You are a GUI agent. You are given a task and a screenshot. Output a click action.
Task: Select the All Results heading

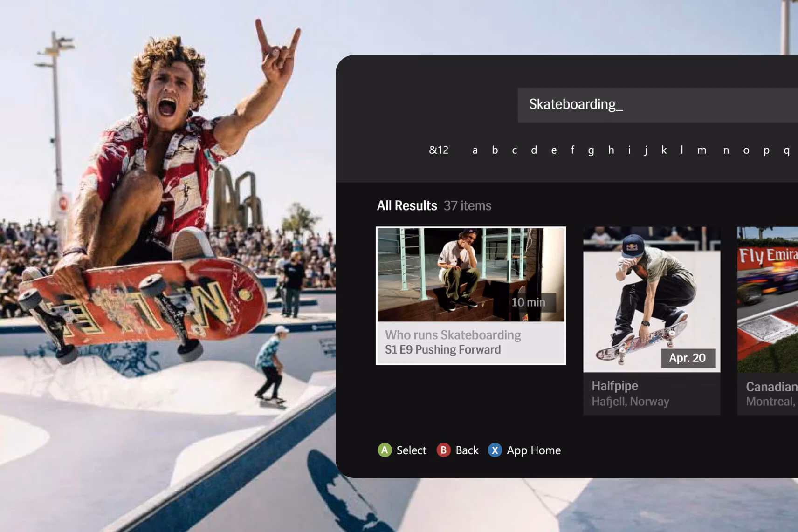407,205
